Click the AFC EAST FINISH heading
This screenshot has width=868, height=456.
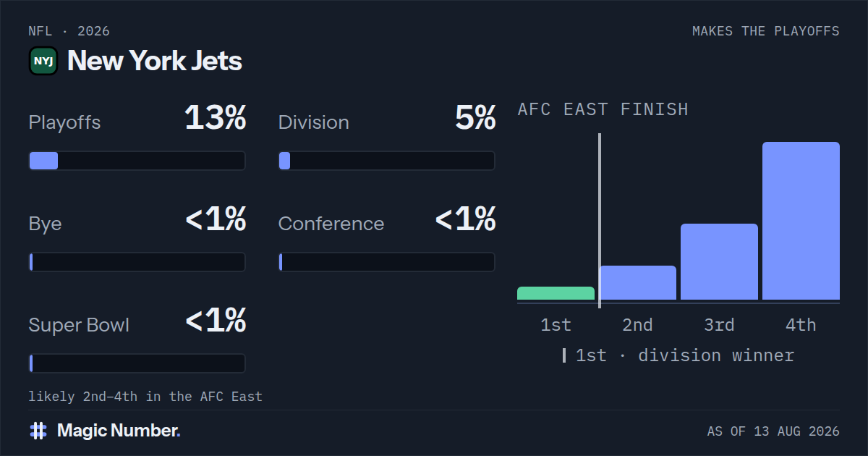tap(603, 109)
